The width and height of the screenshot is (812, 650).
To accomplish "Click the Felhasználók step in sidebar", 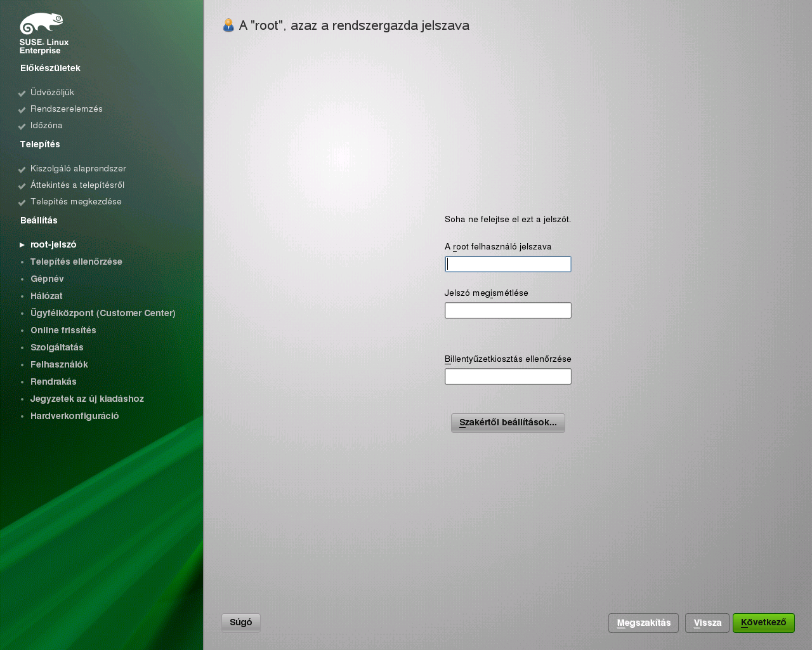I will coord(59,364).
